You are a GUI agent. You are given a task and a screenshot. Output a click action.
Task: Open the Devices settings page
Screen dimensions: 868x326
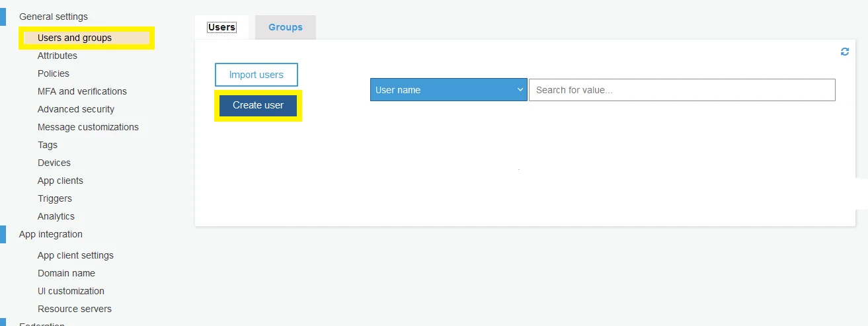point(54,163)
